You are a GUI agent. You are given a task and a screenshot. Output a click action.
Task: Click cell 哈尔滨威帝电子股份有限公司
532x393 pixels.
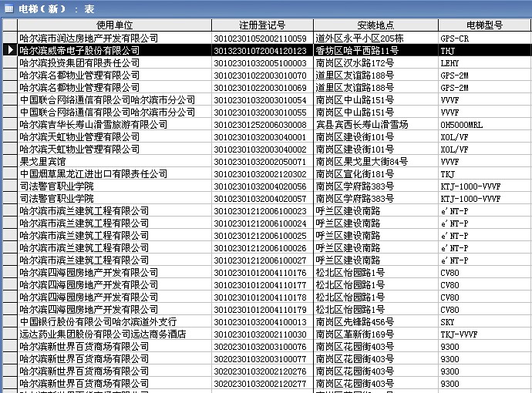(x=114, y=51)
